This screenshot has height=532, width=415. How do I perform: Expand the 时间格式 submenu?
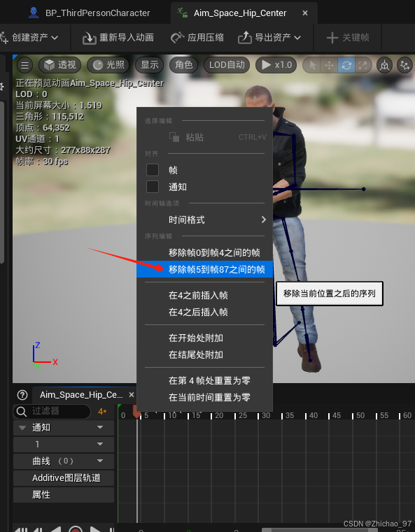click(x=205, y=220)
